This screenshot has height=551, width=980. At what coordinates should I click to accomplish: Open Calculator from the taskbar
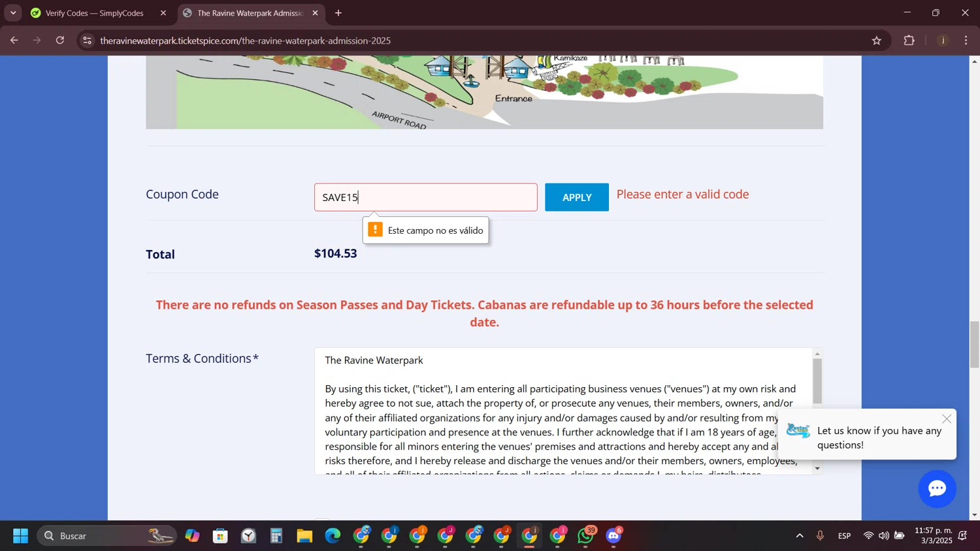[x=276, y=536]
